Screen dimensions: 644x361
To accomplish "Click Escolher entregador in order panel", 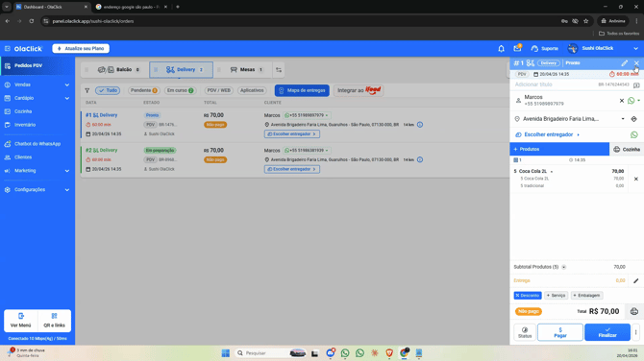I will [x=548, y=134].
